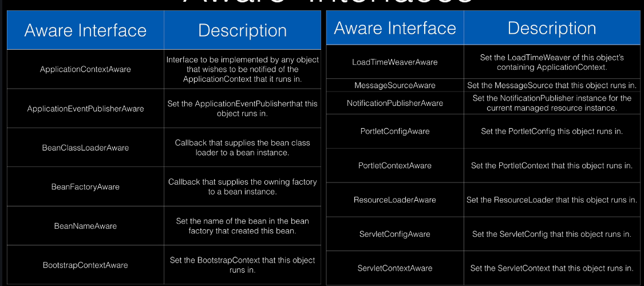Click the left table's Aware Interface header
Screen dimensions: 644x286
coord(85,30)
